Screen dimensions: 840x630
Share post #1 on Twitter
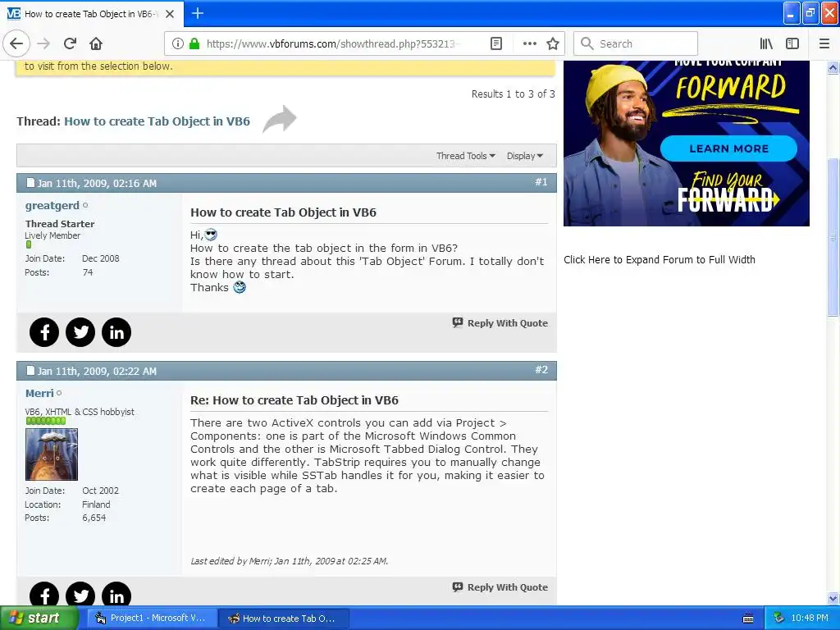point(80,332)
